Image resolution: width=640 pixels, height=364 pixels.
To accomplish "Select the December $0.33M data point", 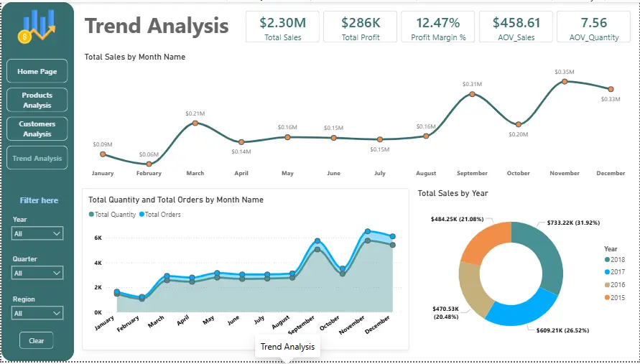I will click(611, 89).
